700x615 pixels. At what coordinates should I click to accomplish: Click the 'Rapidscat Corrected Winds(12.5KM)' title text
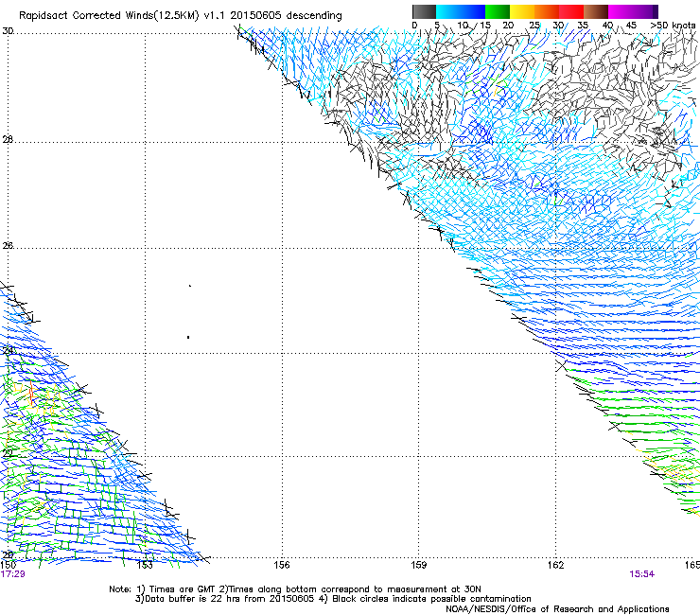109,16
